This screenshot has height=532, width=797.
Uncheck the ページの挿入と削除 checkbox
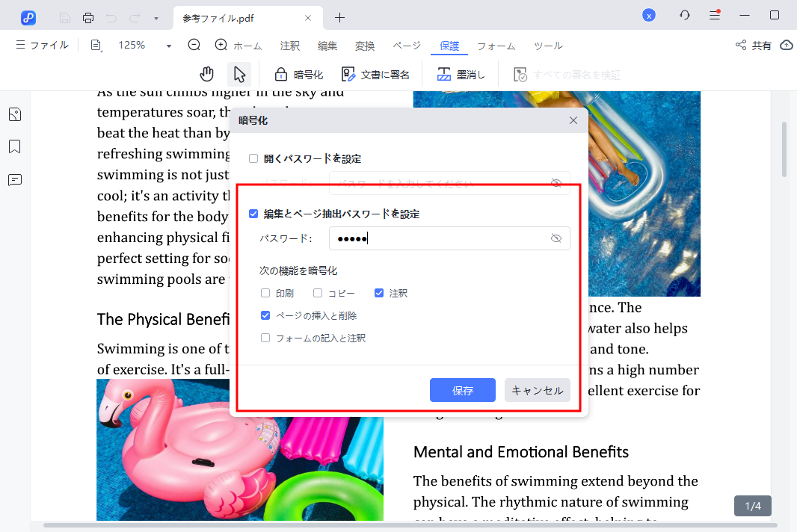[x=265, y=315]
